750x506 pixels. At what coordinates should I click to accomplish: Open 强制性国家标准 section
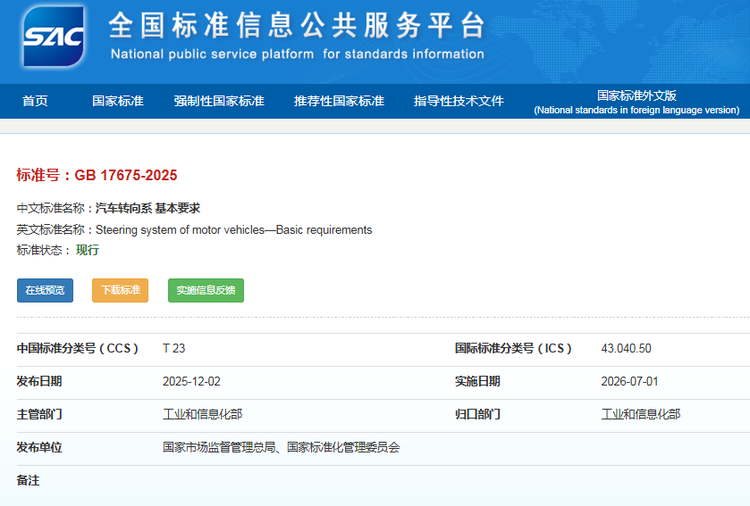(x=219, y=101)
